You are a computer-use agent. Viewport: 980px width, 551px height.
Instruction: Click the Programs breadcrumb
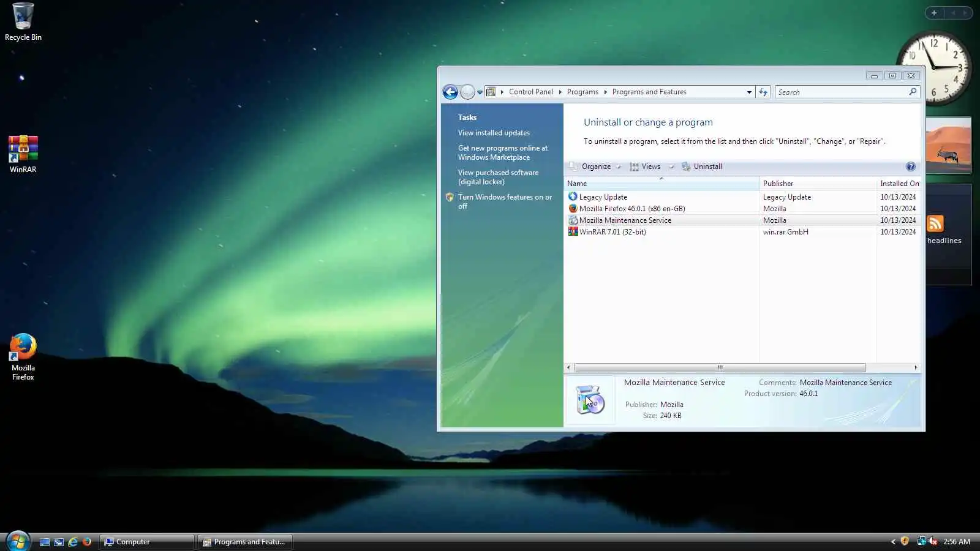[x=582, y=92]
